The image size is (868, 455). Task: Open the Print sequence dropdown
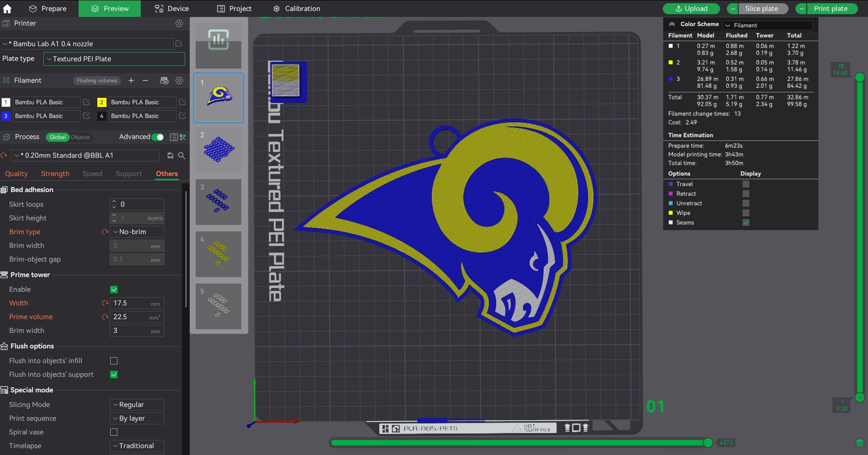point(137,418)
